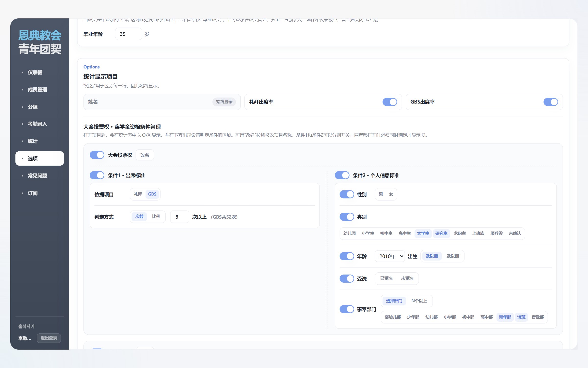Screen dimensions: 588x368
Task: Click 改名 next to 大会投票权
Action: pos(145,155)
